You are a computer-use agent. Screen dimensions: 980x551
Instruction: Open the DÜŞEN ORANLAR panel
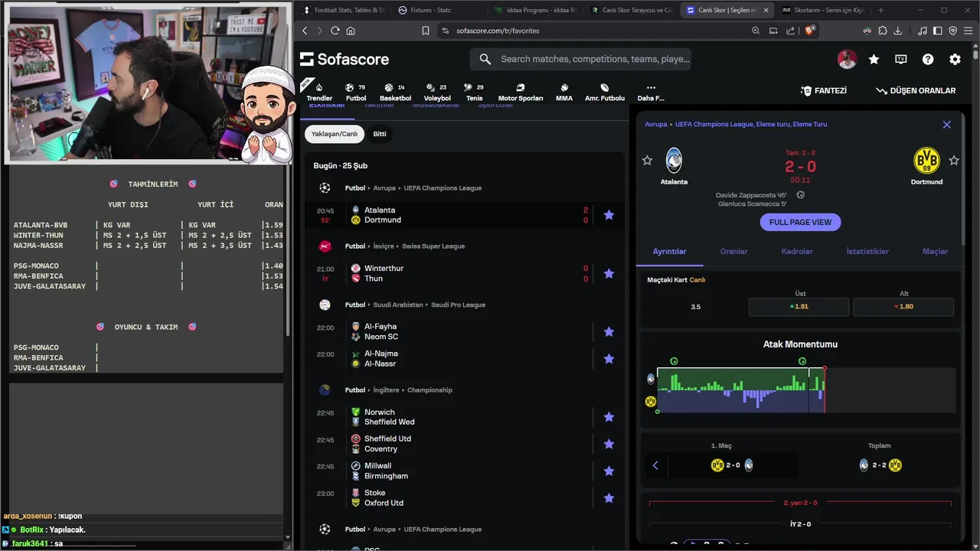pyautogui.click(x=916, y=90)
